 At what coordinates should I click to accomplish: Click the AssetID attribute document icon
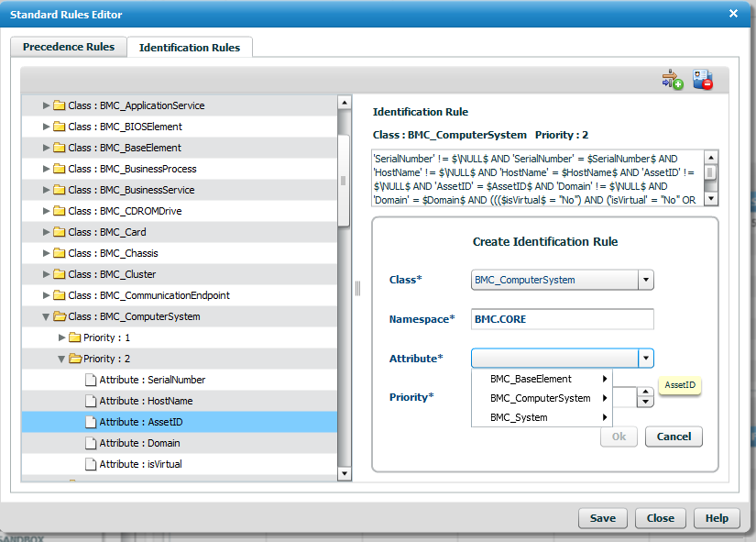coord(91,422)
